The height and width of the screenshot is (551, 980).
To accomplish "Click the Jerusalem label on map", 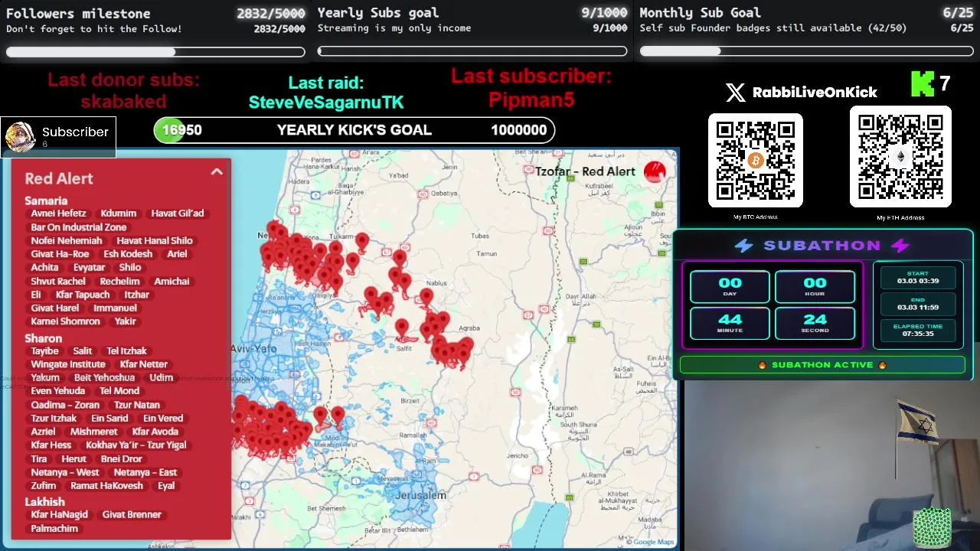I will (x=420, y=495).
